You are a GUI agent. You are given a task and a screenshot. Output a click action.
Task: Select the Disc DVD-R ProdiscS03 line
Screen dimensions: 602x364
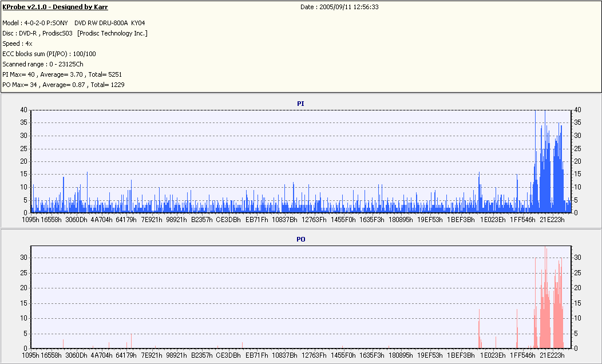coord(75,33)
